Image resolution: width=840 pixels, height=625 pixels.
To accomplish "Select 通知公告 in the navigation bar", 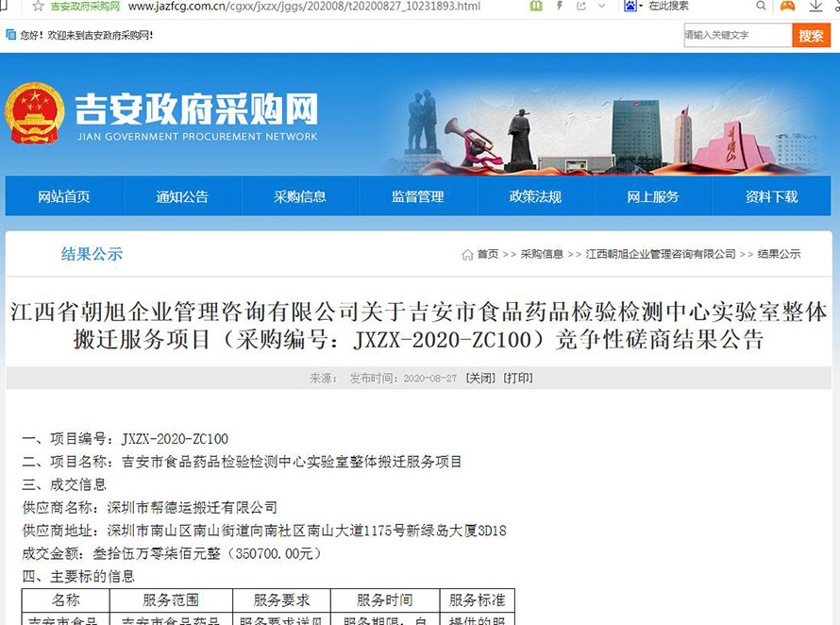I will [182, 197].
